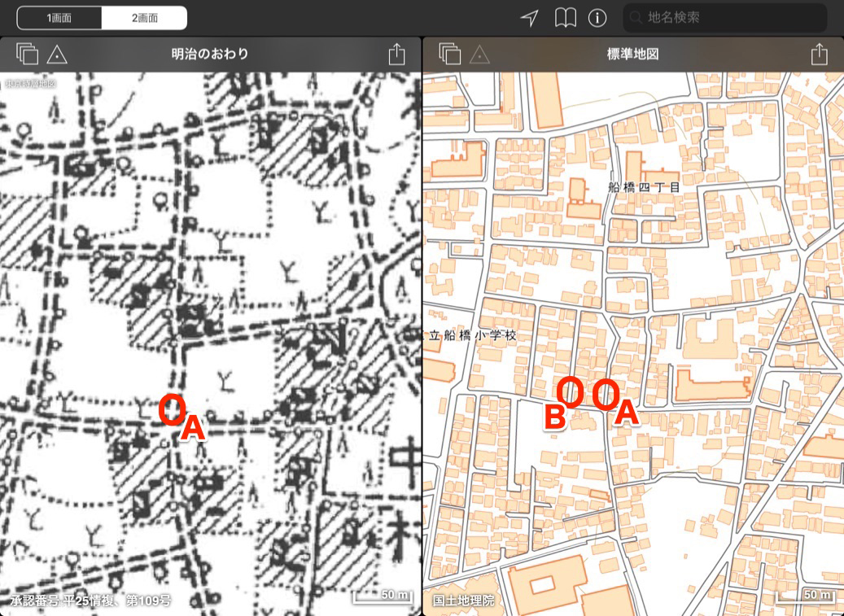
Task: Tap the 承認番号 approval number text
Action: tap(90, 601)
